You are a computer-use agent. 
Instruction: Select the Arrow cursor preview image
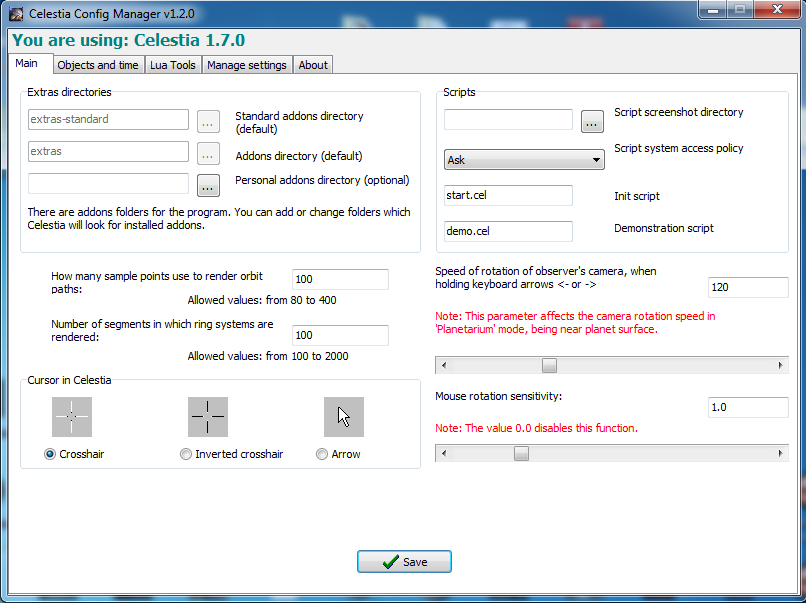pos(344,417)
